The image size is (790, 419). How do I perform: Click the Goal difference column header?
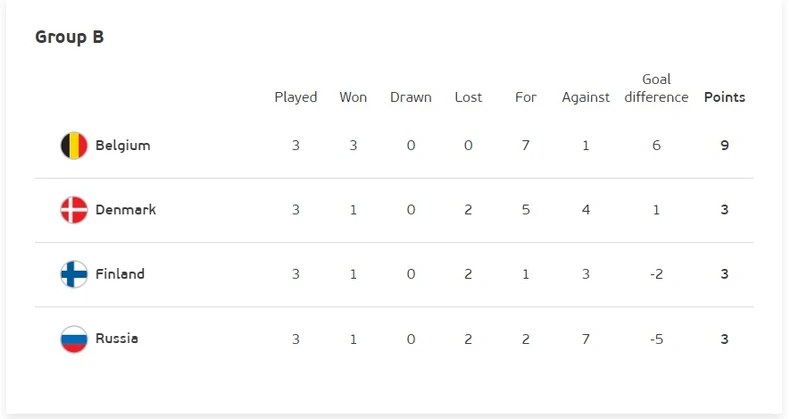point(656,88)
